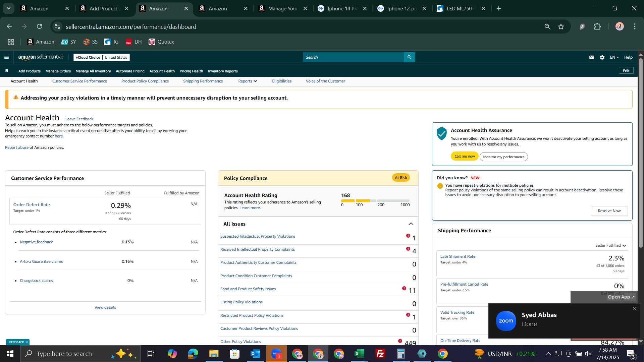The image size is (644, 362).
Task: Open Outlook from the taskbar
Action: tap(256, 354)
